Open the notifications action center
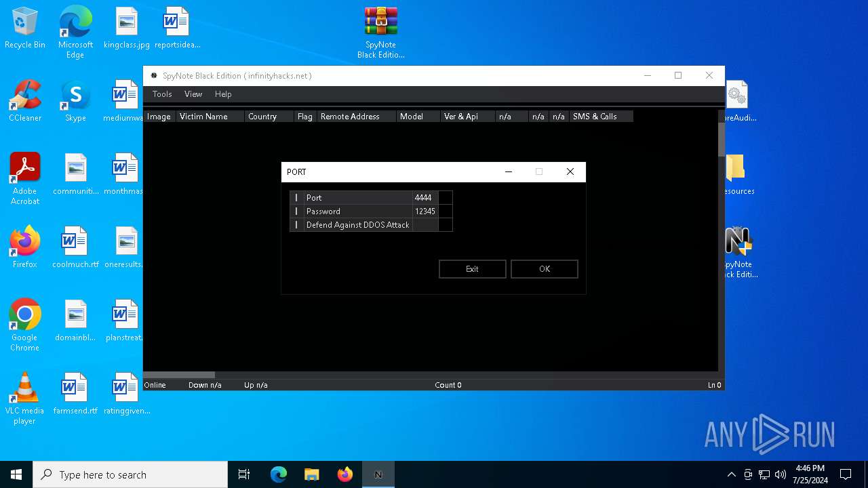 [x=846, y=474]
